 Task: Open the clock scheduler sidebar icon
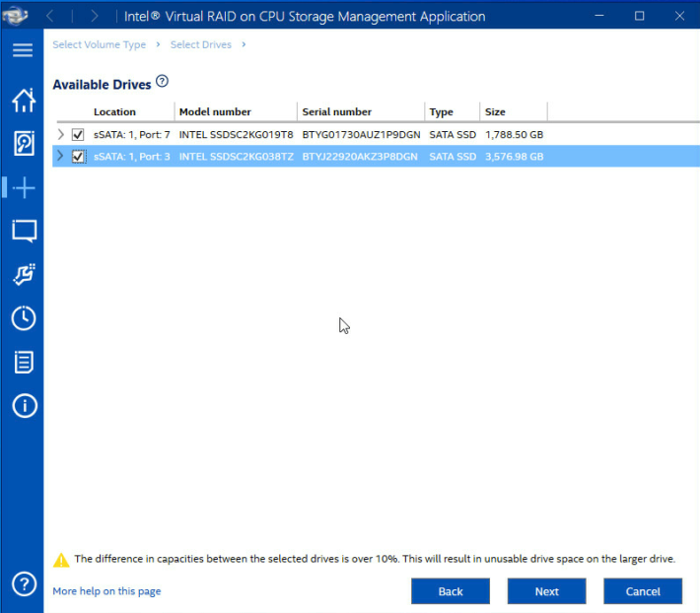point(24,318)
